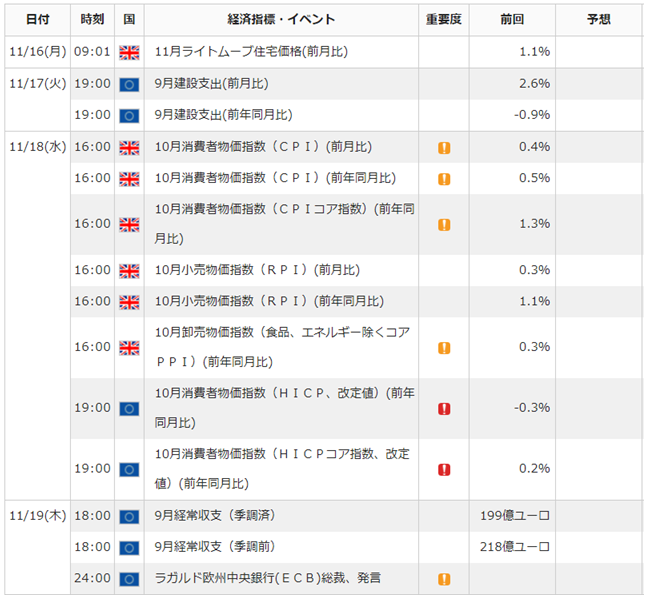Click orange importance icon for ラガルド総裁 発言
Screen dimensions: 646x597
[x=444, y=579]
